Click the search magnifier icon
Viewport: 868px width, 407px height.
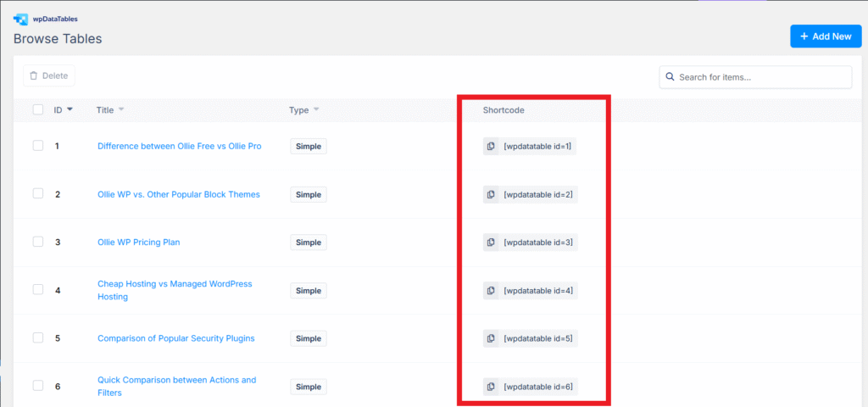[670, 77]
